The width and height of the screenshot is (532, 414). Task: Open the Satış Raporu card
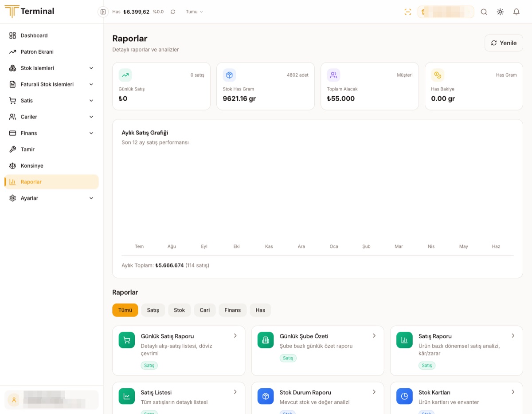tap(457, 351)
